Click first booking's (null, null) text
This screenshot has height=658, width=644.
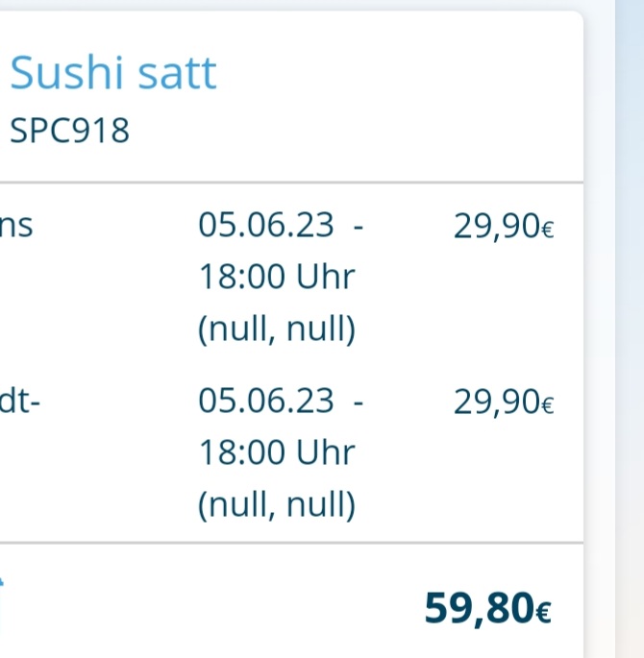277,329
